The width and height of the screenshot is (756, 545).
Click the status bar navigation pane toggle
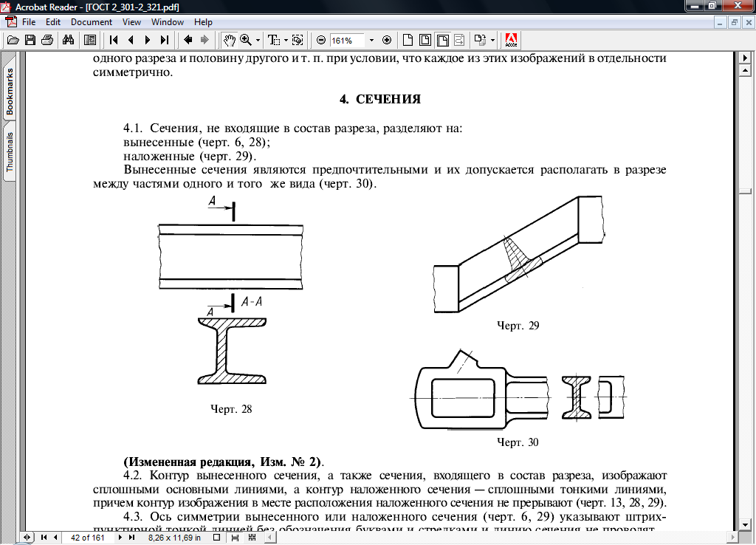point(27,538)
